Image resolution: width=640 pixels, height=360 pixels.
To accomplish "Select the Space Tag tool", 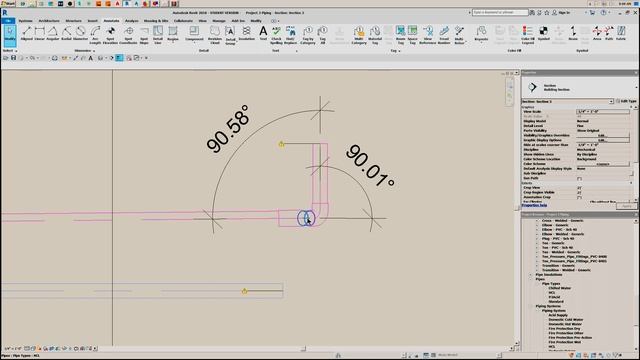I will pos(413,35).
